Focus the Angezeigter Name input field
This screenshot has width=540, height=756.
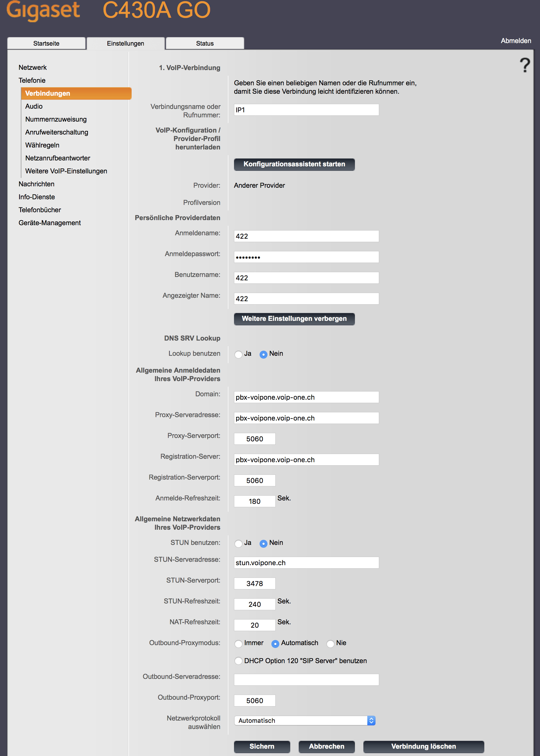[306, 298]
